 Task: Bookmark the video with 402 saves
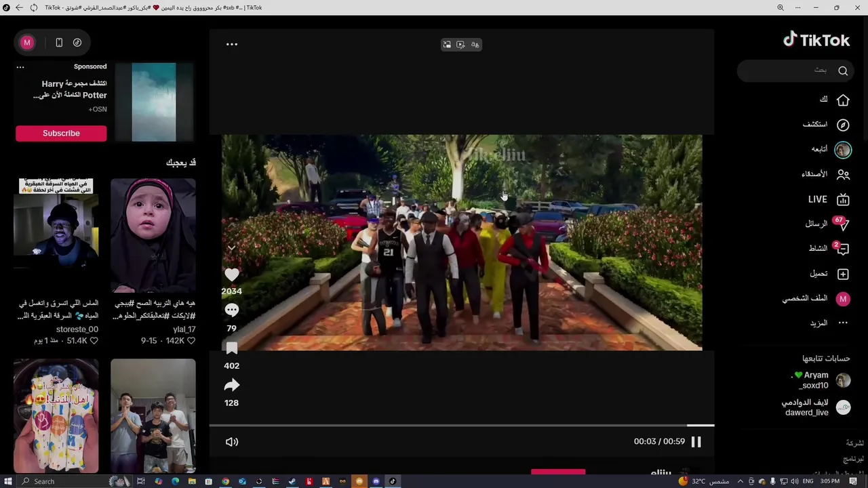click(x=232, y=348)
